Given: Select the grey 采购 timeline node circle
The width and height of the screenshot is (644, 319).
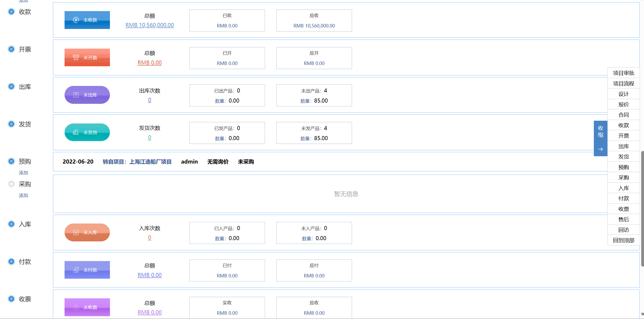Looking at the screenshot, I should [11, 184].
